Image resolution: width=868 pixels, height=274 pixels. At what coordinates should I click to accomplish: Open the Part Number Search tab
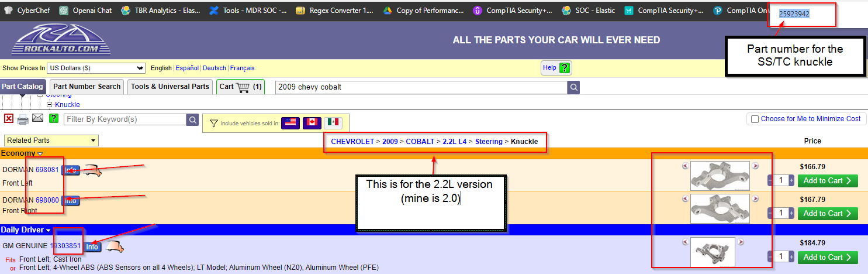[x=87, y=87]
